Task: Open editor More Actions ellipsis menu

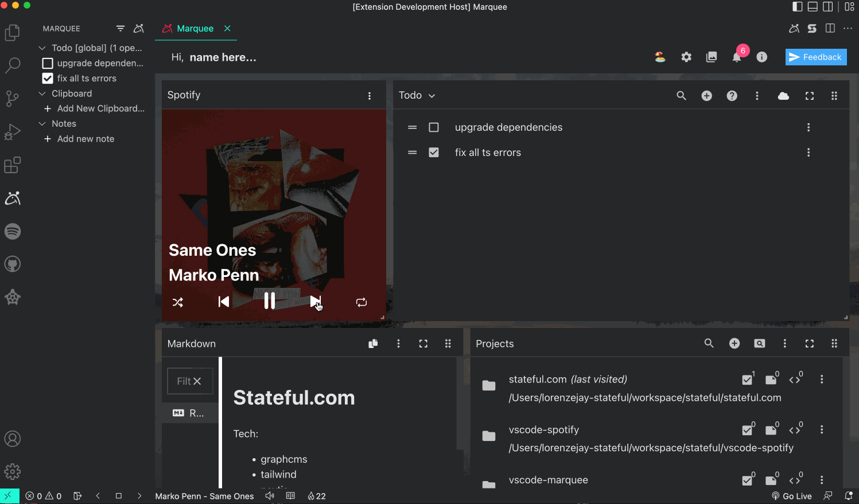Action: (848, 28)
